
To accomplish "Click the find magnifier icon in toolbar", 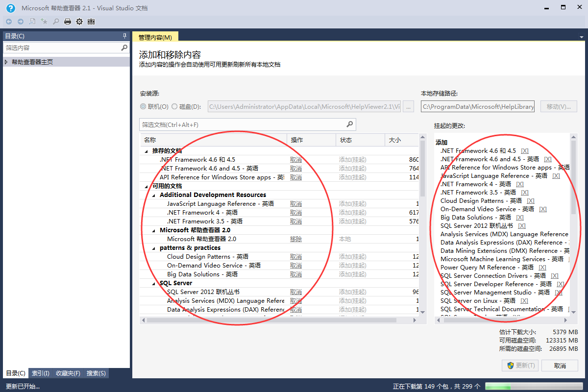I will pyautogui.click(x=56, y=22).
